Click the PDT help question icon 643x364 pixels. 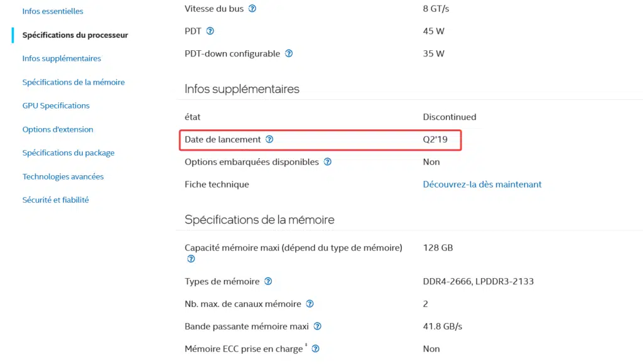click(x=210, y=31)
